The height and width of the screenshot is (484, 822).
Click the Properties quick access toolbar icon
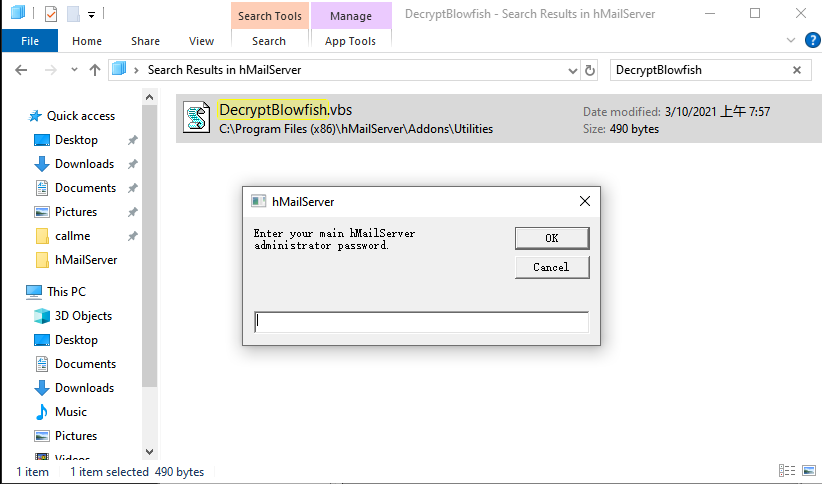(51, 14)
